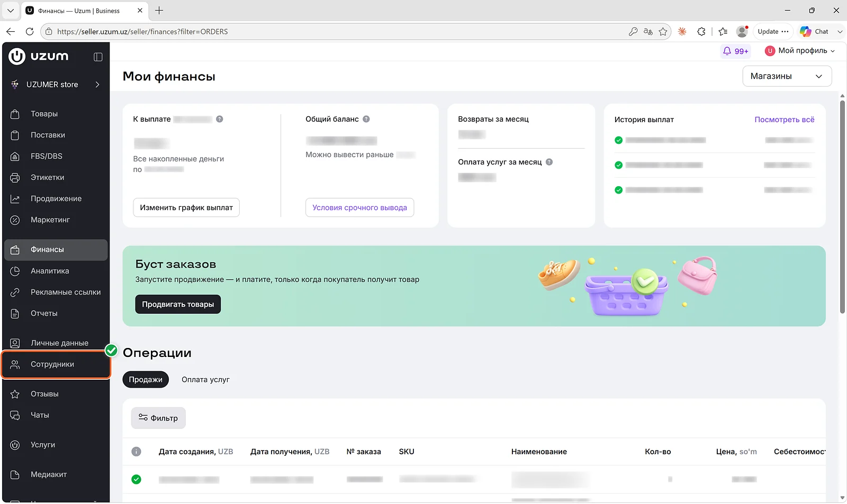Viewport: 847px width, 504px height.
Task: Go back with browser back arrow
Action: click(x=11, y=32)
